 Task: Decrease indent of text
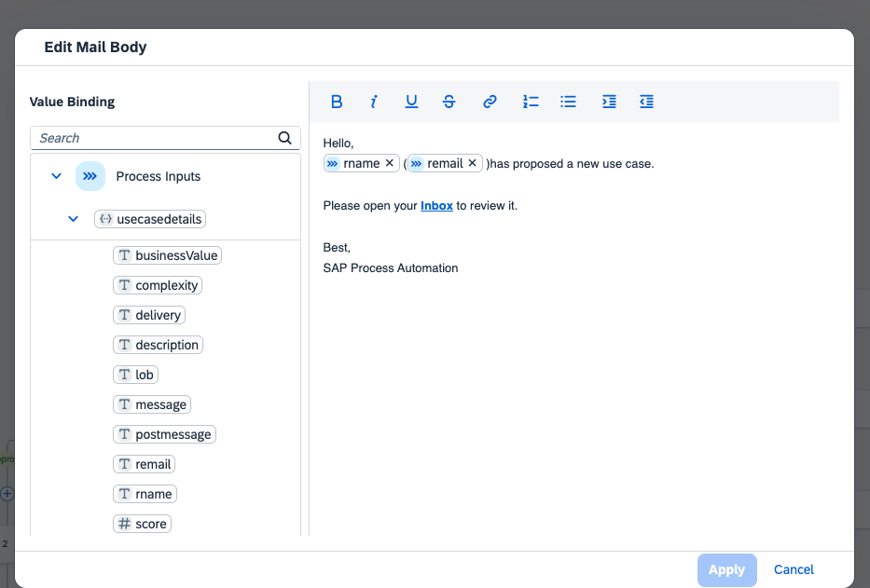click(646, 102)
